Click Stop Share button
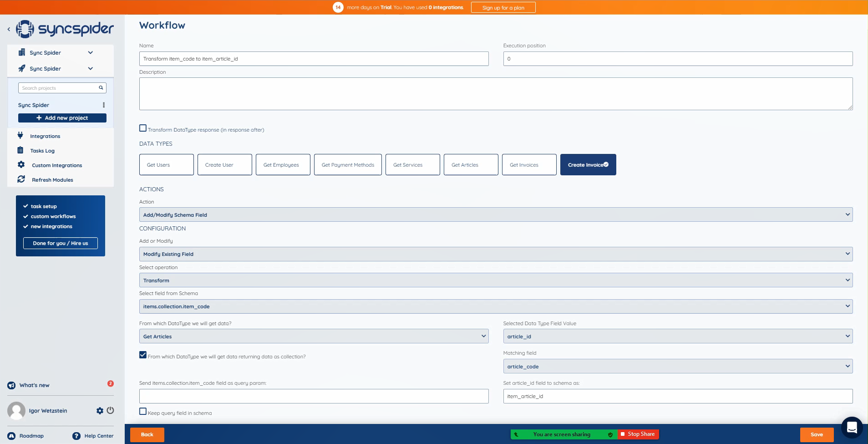868x444 pixels. point(638,434)
